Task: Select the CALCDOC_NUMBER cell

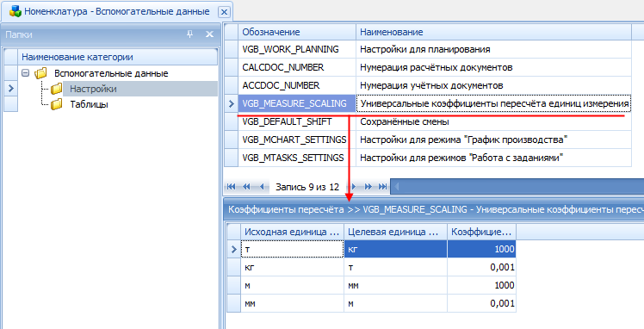Action: pos(297,67)
